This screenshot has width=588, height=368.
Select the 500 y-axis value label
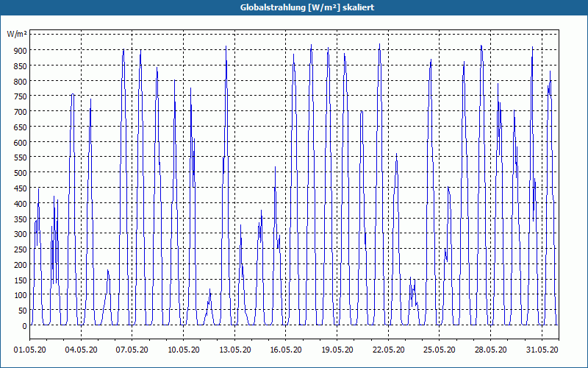[x=21, y=173]
